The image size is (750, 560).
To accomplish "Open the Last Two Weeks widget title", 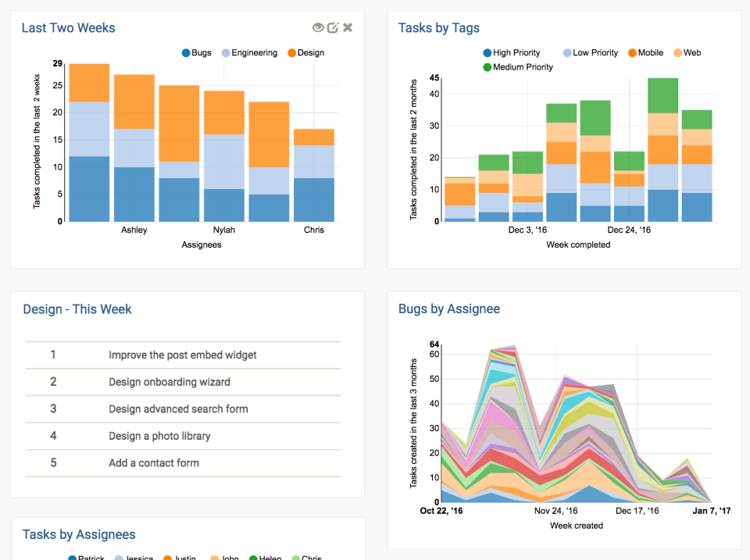I will tap(68, 27).
